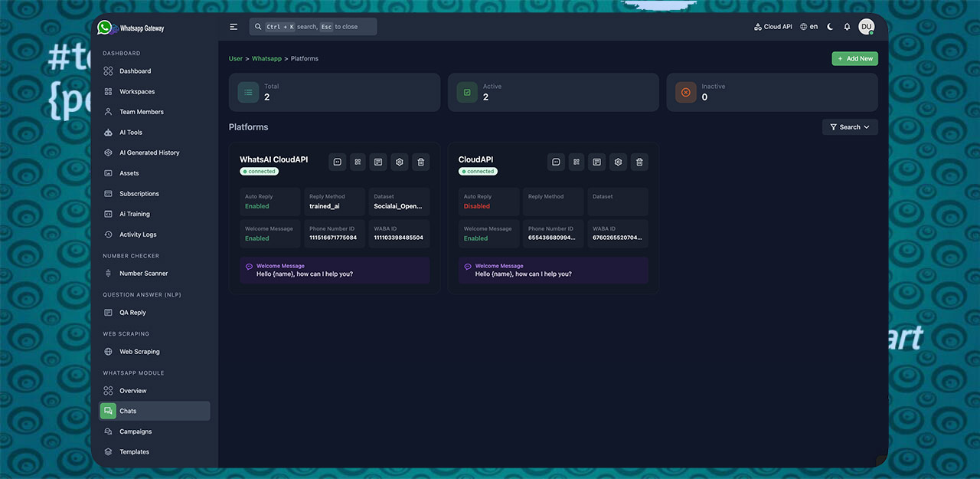Toggle dark mode with the moon icon

[x=830, y=27]
